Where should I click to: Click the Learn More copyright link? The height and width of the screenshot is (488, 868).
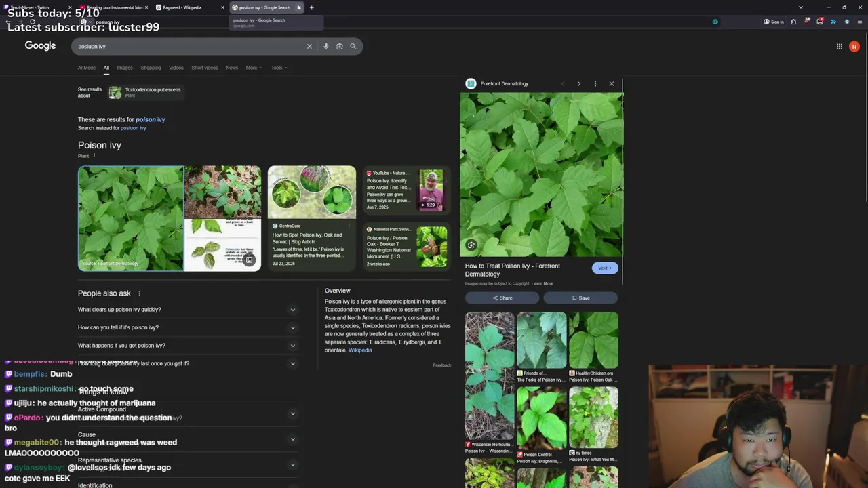point(542,283)
